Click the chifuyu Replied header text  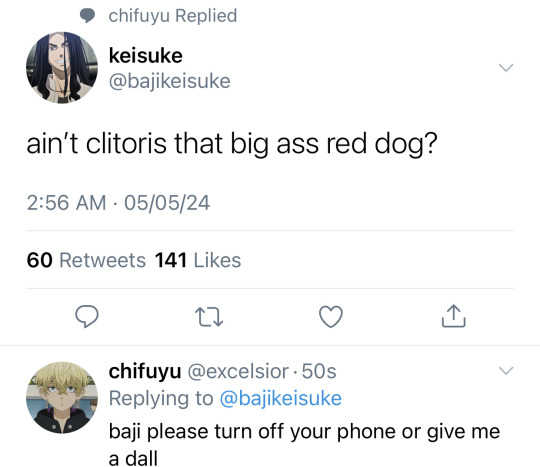(x=173, y=16)
